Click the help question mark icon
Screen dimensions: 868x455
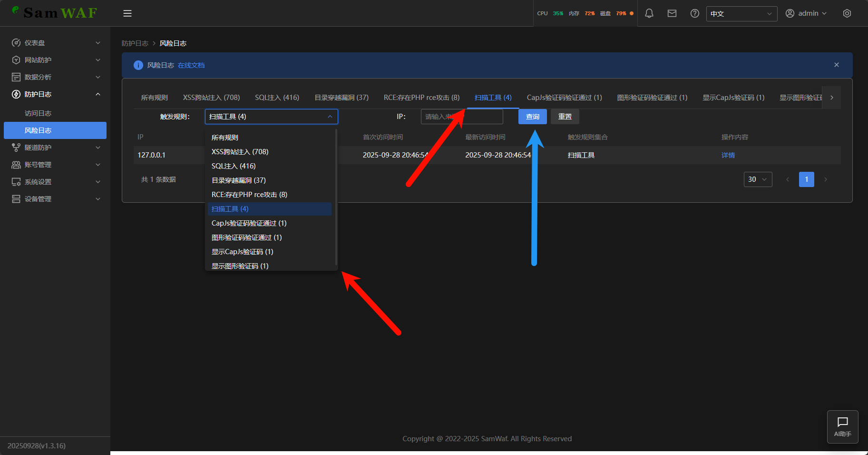pos(694,13)
